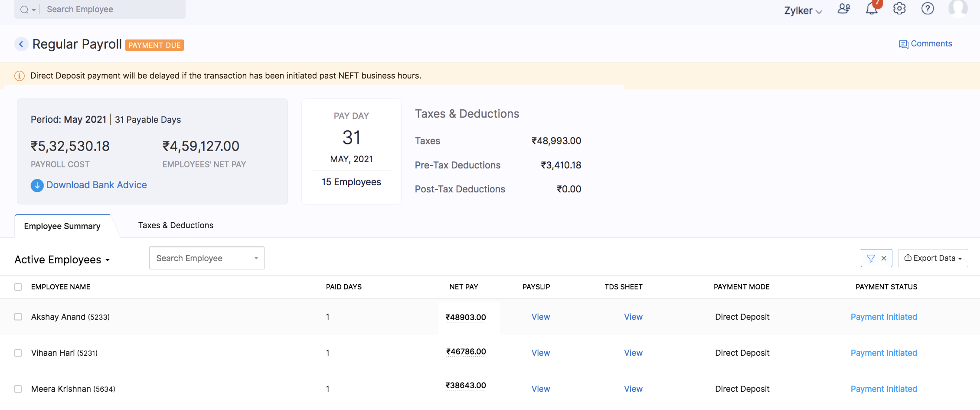View payslip for Vihaan Hari
This screenshot has height=410, width=980.
coord(540,353)
